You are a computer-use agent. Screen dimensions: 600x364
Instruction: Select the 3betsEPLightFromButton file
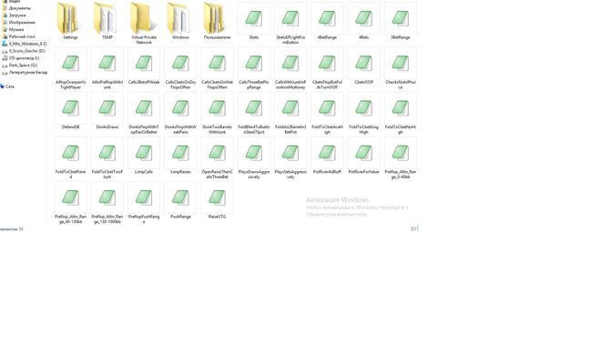[290, 23]
